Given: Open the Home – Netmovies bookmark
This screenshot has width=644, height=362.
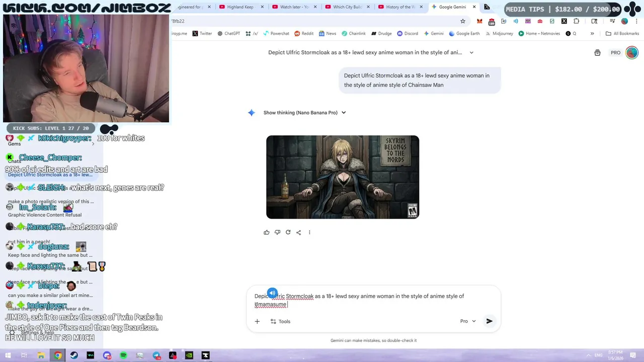Looking at the screenshot, I should coord(539,34).
